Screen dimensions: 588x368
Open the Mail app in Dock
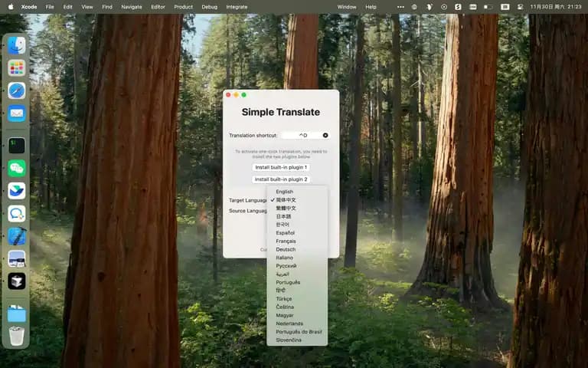(x=17, y=113)
